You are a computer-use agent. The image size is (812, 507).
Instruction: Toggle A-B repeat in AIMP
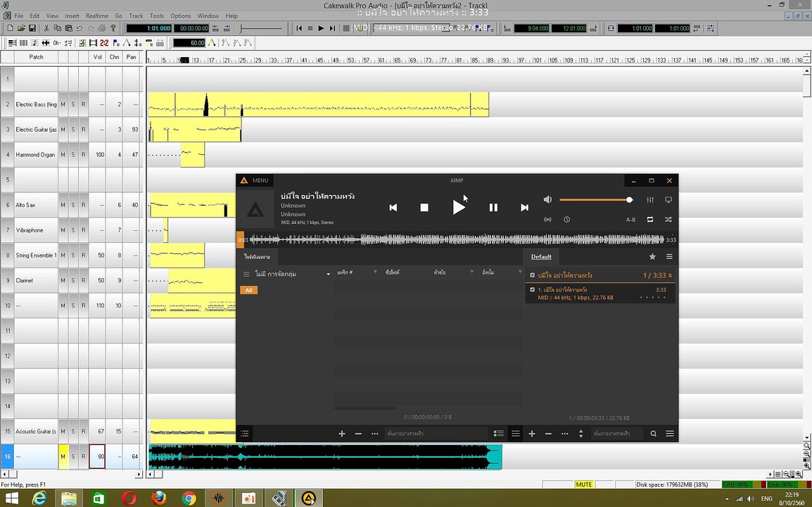click(630, 219)
